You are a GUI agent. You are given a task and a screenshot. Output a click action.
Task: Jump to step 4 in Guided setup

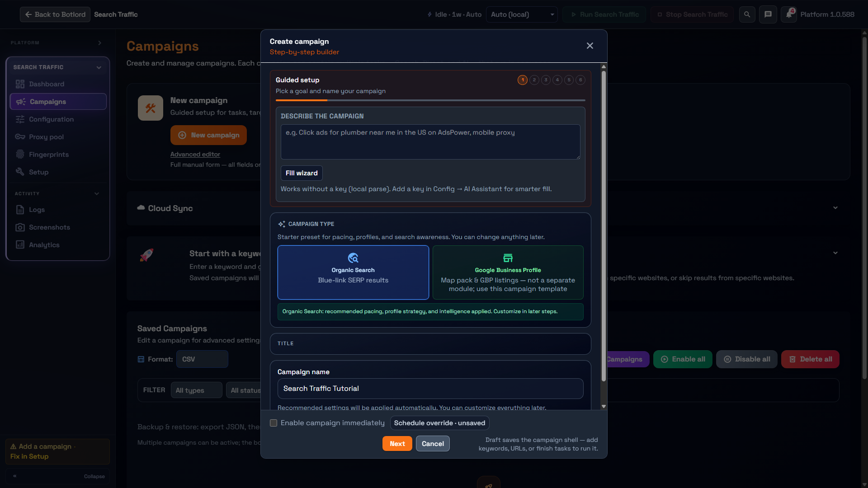557,80
